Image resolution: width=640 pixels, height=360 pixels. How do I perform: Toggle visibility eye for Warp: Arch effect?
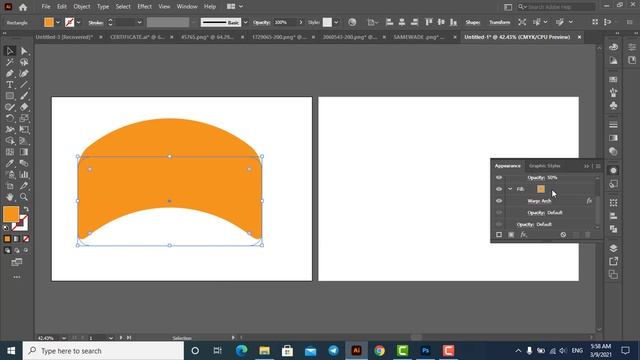(499, 201)
